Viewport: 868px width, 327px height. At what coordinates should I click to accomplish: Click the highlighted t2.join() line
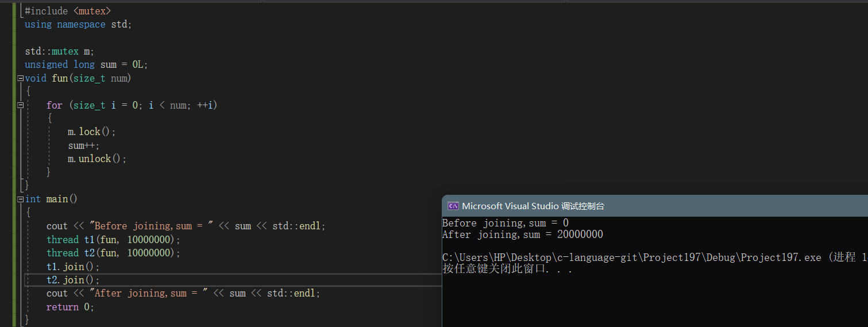(x=73, y=280)
